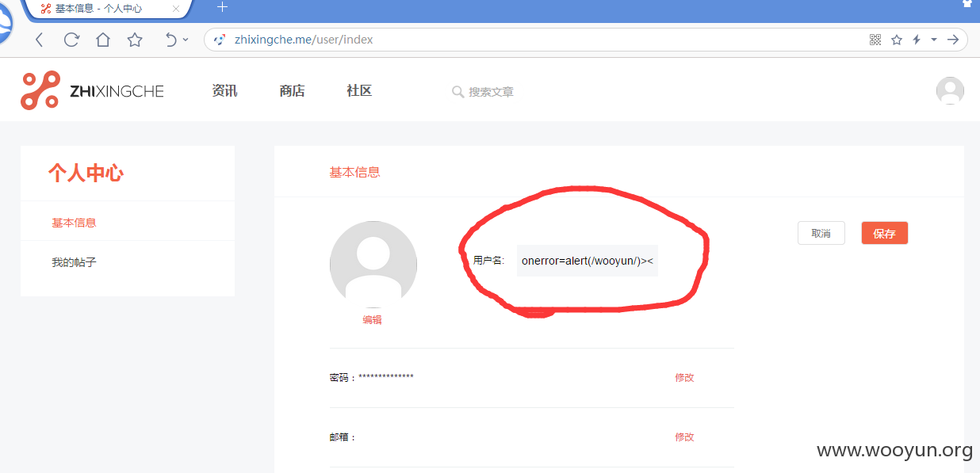Screen dimensions: 980x473
Task: Click 修改 link for 邮箱 row
Action: (684, 437)
